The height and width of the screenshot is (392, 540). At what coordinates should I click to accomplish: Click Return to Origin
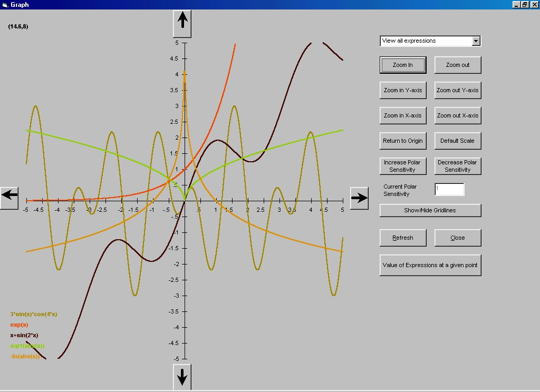[x=403, y=141]
